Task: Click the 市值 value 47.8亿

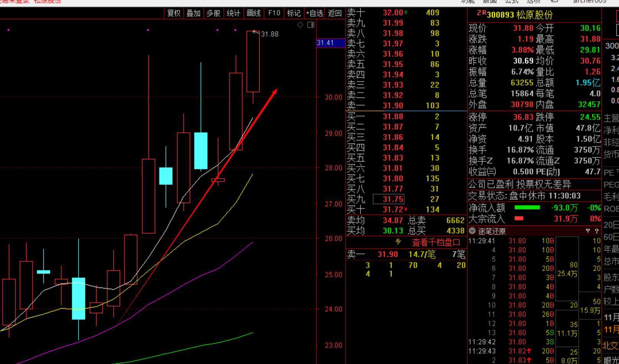Action: point(588,128)
